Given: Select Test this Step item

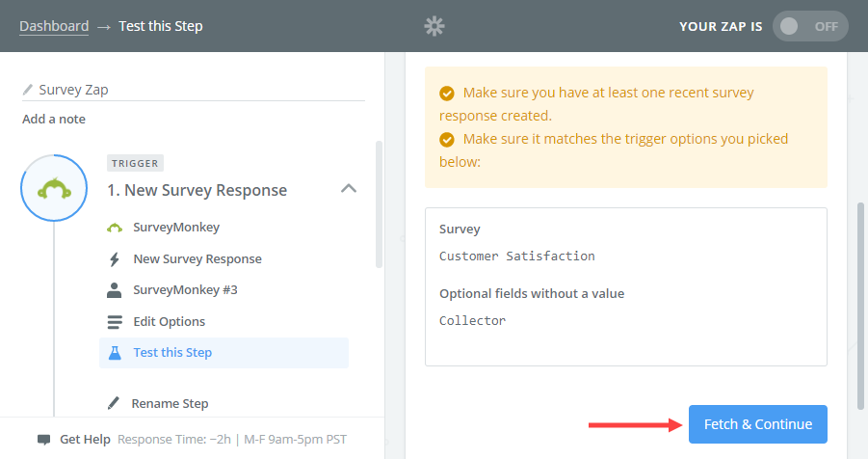Looking at the screenshot, I should click(x=224, y=353).
